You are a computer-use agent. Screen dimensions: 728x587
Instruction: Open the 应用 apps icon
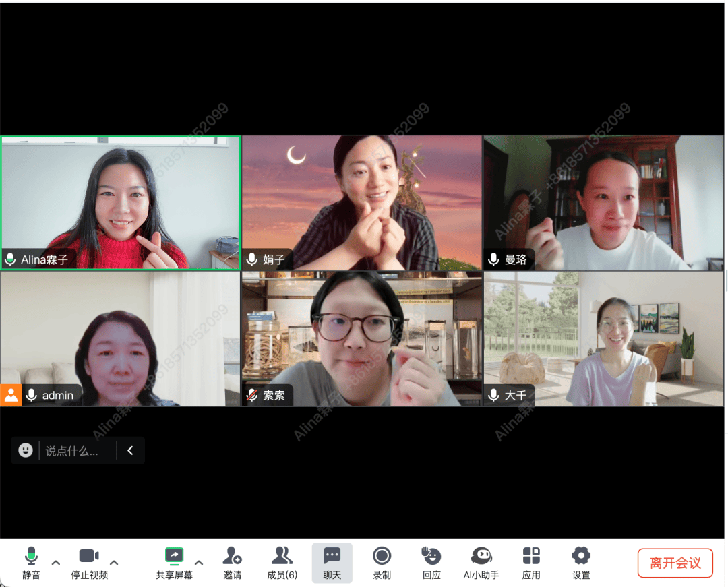pos(531,563)
